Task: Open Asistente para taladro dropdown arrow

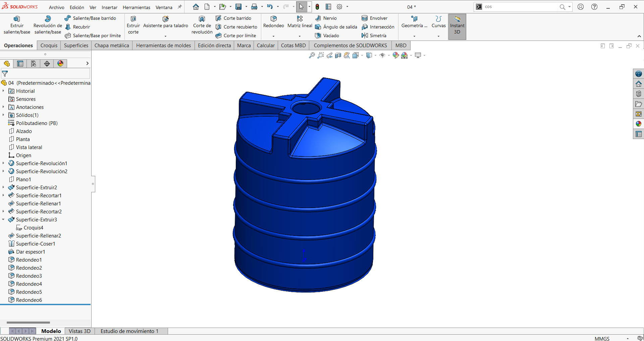Action: [x=165, y=36]
